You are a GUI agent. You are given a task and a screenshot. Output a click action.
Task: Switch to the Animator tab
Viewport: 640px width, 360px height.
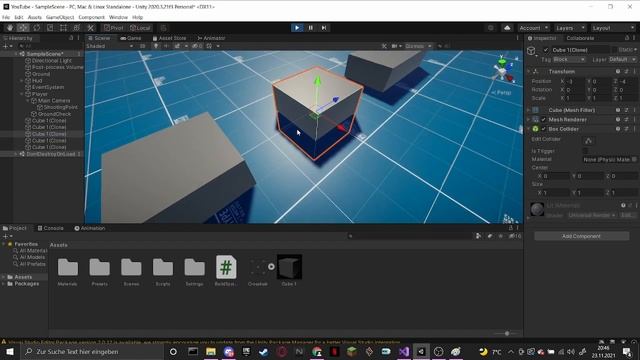pyautogui.click(x=211, y=38)
